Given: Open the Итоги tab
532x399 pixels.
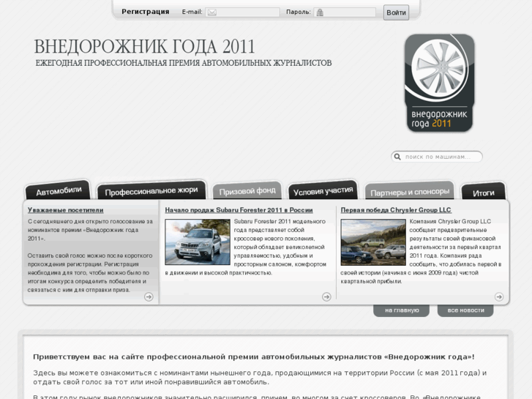Looking at the screenshot, I should 484,193.
